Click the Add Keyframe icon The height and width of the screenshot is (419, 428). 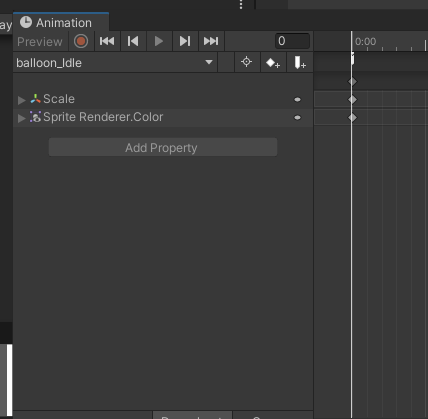273,62
